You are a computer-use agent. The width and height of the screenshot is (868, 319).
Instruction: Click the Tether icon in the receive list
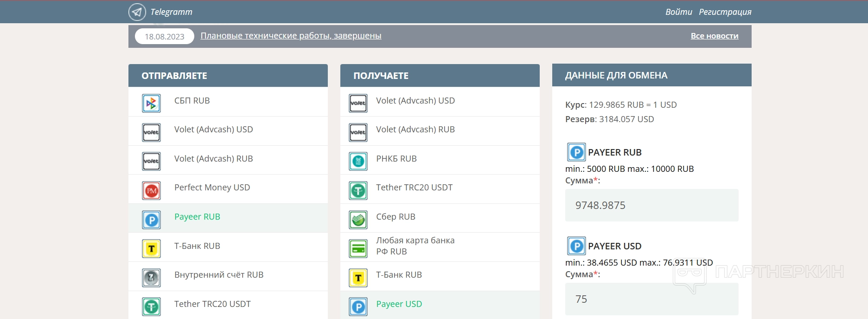[358, 190]
